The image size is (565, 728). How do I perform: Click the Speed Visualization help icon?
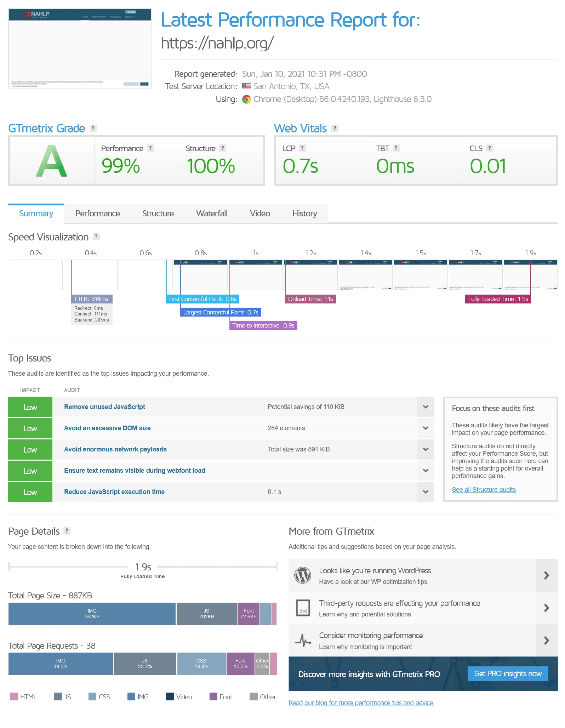coord(96,237)
